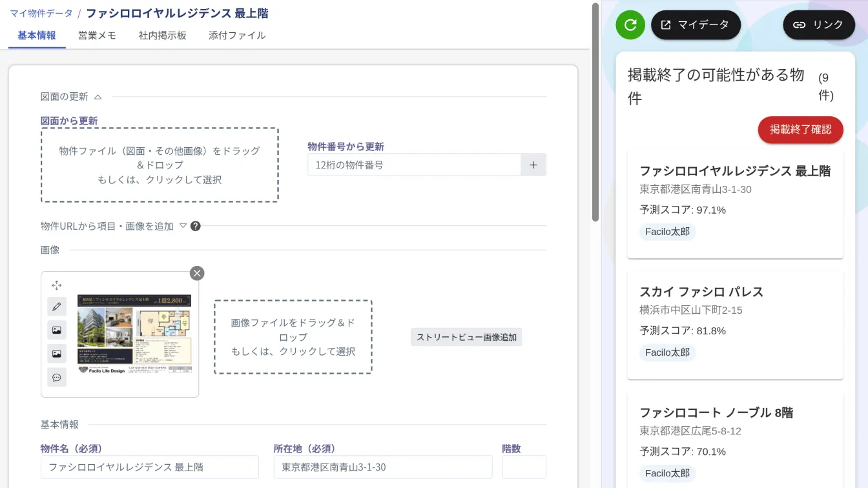Click the 予測スコア: 81.8% text

click(683, 330)
